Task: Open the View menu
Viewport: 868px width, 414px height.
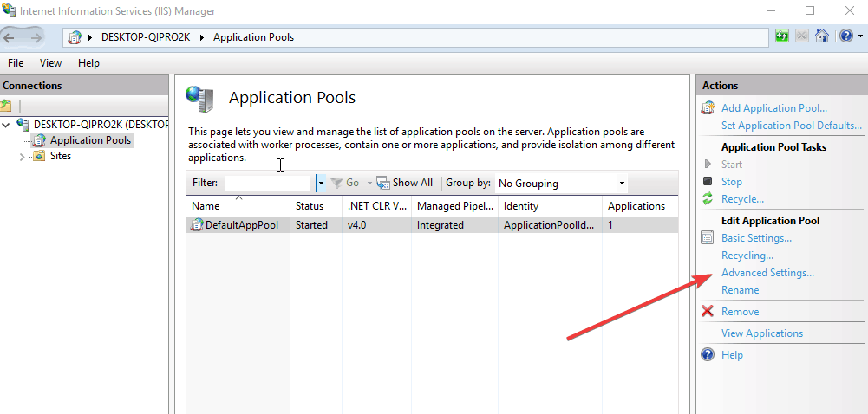Action: click(50, 63)
